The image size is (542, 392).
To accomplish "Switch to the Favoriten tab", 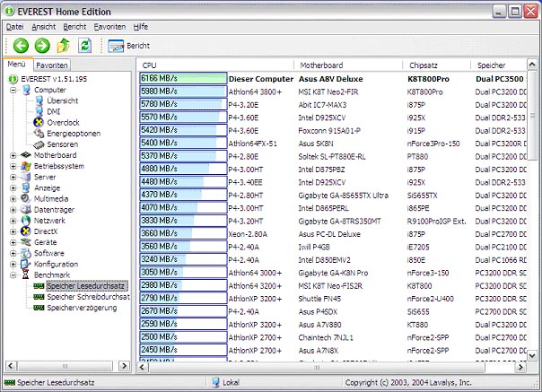I will [52, 65].
